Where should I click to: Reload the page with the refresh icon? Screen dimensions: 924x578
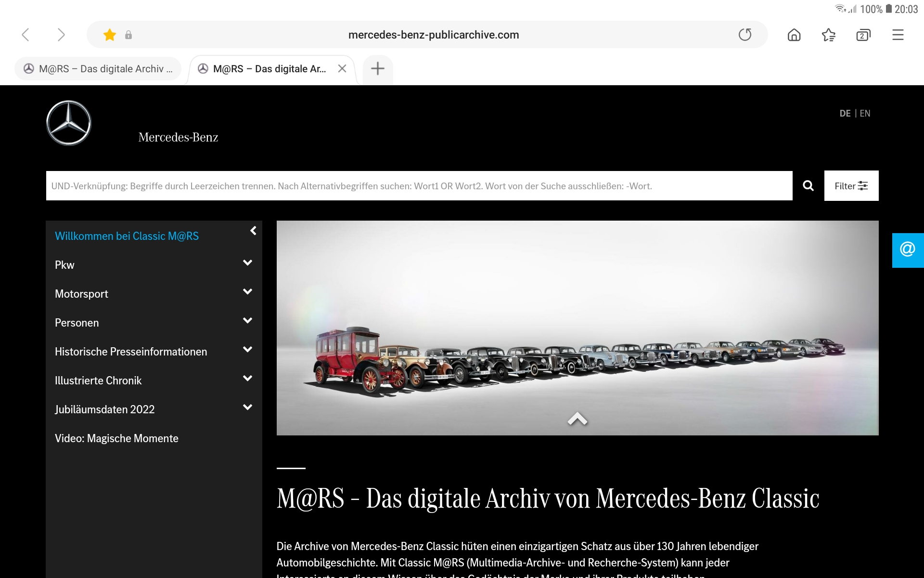point(745,35)
